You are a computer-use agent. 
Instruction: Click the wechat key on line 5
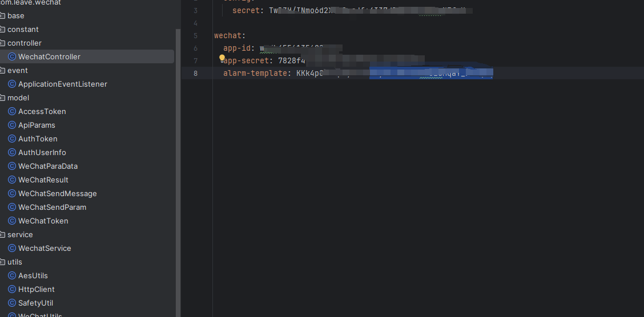228,35
